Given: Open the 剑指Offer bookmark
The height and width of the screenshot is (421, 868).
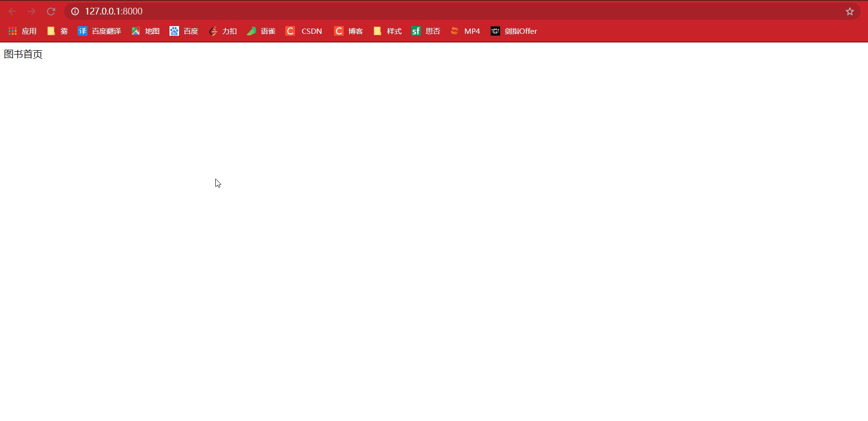Looking at the screenshot, I should point(514,31).
